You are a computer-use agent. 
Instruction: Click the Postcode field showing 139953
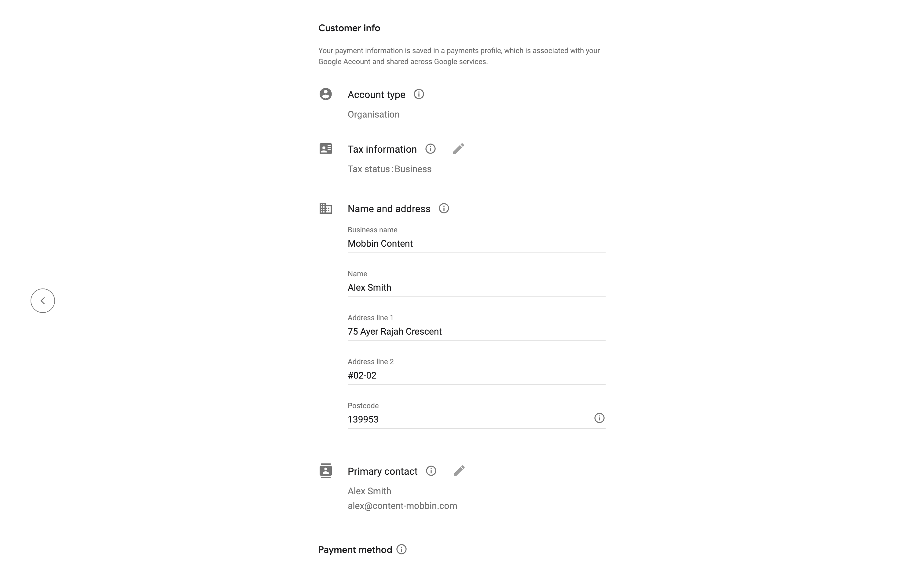point(466,419)
